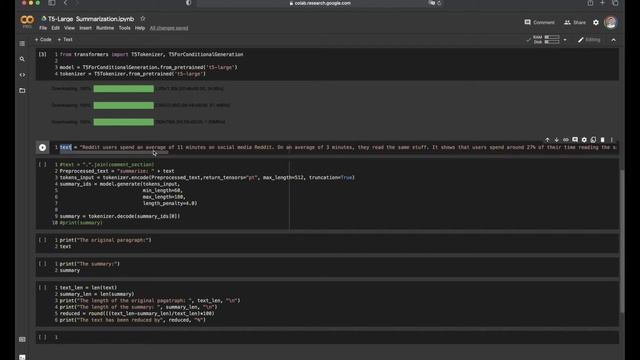
Task: Open the File menu
Action: pyautogui.click(x=43, y=28)
